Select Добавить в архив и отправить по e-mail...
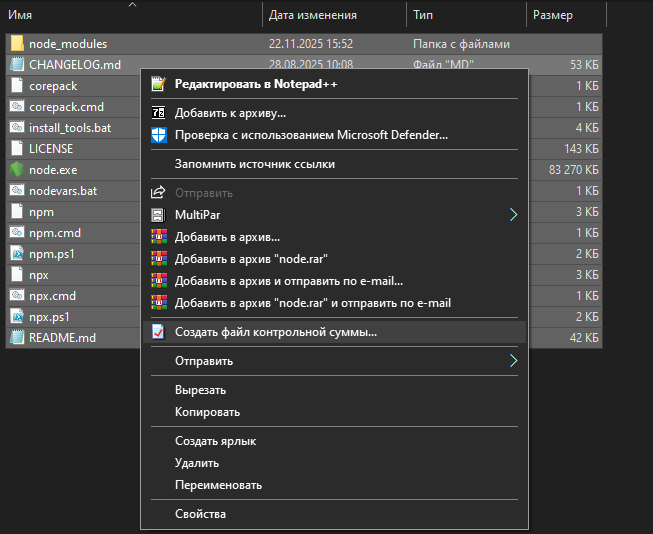This screenshot has height=534, width=653. click(334, 281)
